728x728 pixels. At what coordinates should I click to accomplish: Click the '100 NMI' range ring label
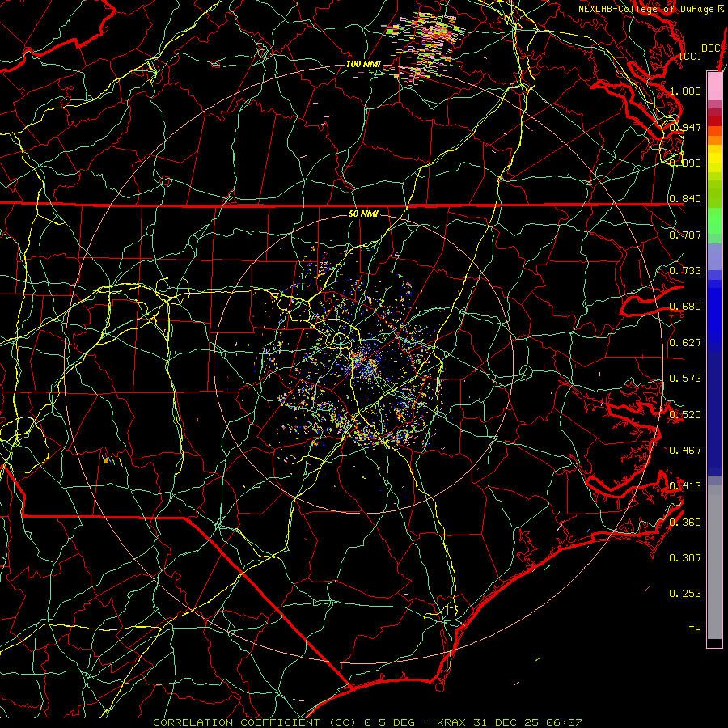(x=363, y=64)
